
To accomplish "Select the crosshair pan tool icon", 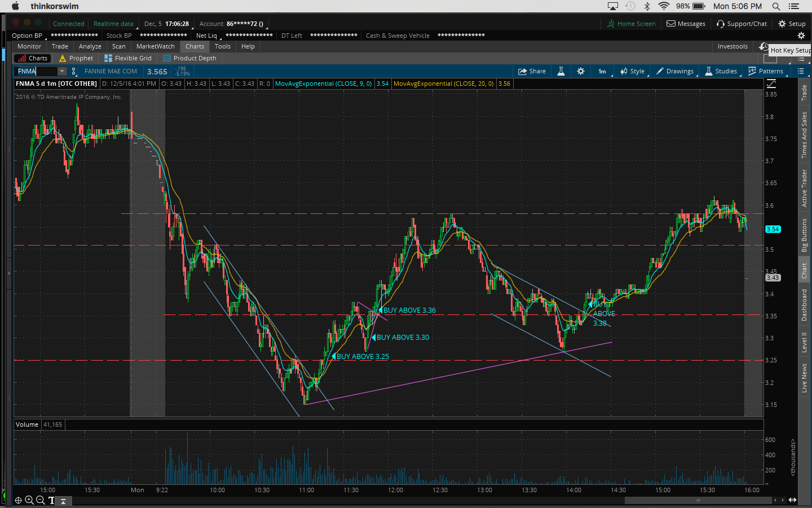I will pyautogui.click(x=18, y=500).
